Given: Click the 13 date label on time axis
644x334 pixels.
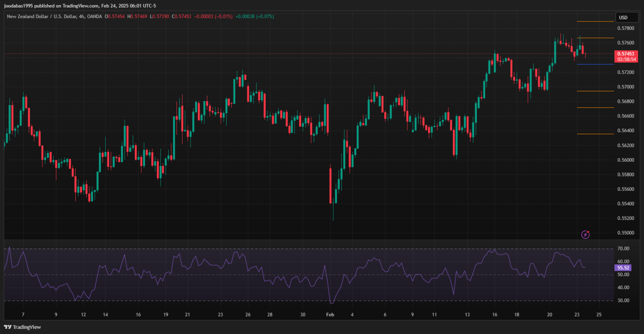Looking at the screenshot, I should click(x=467, y=315).
